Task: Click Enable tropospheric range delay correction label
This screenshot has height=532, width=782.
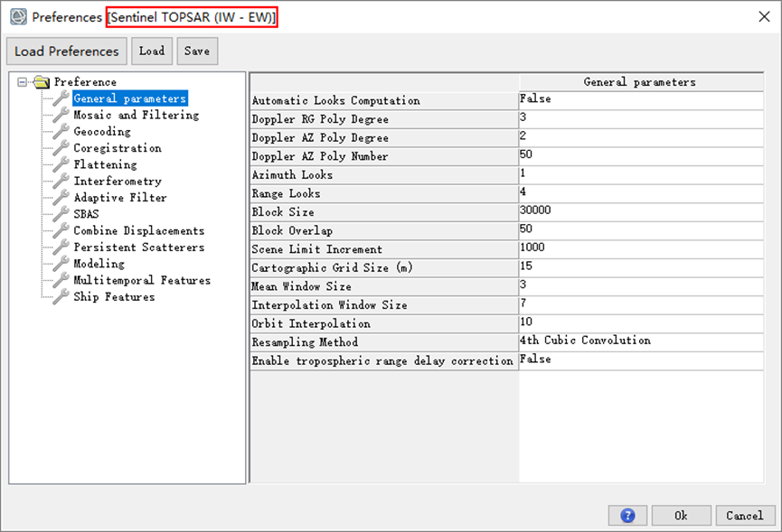Action: click(382, 361)
